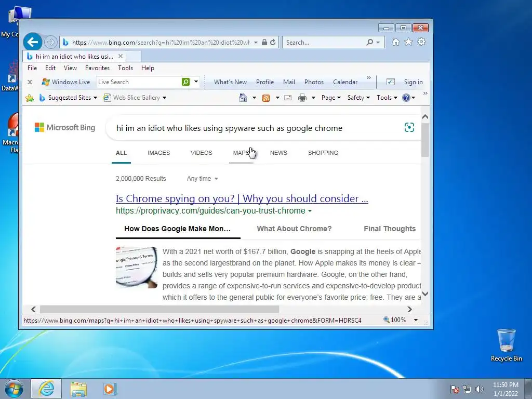Switch to the VIDEOS search tab
The width and height of the screenshot is (532, 399).
pyautogui.click(x=201, y=153)
